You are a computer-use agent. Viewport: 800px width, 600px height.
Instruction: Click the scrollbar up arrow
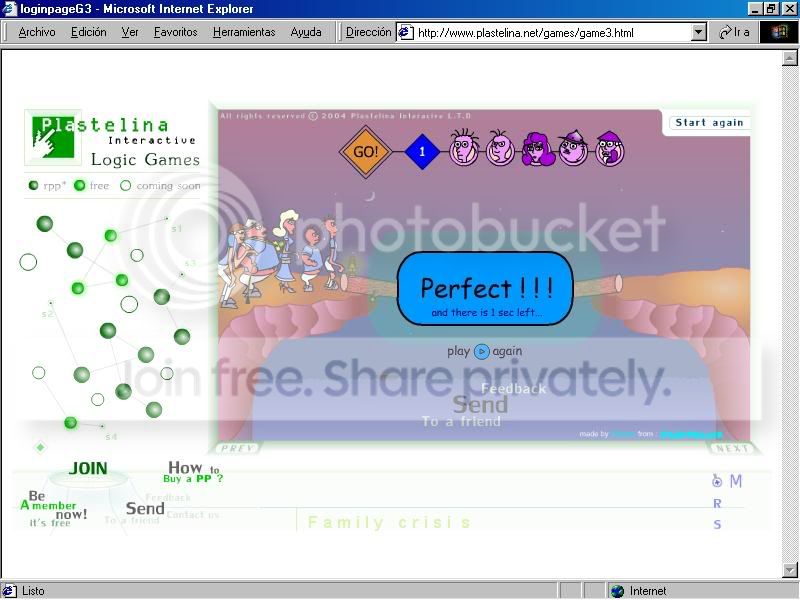[790, 58]
